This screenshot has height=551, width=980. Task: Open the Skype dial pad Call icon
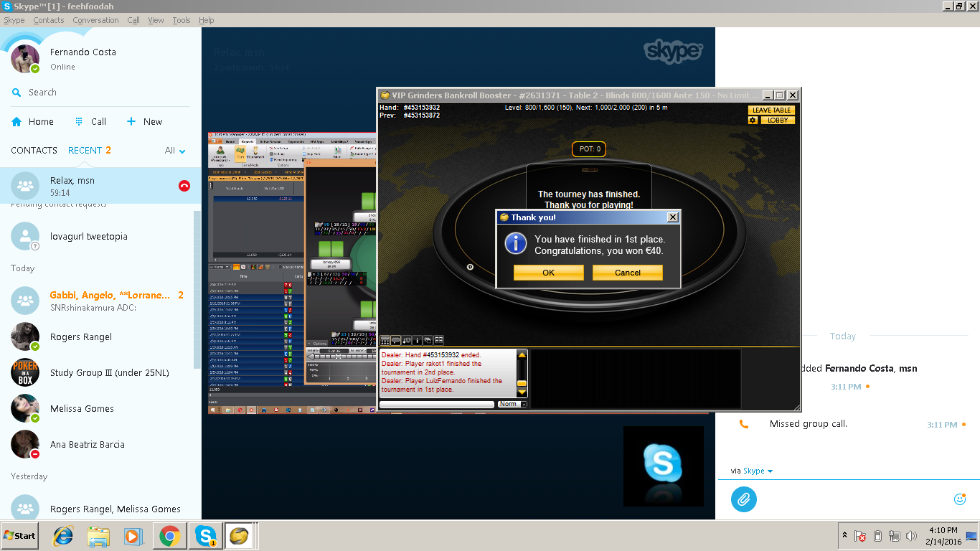[79, 122]
